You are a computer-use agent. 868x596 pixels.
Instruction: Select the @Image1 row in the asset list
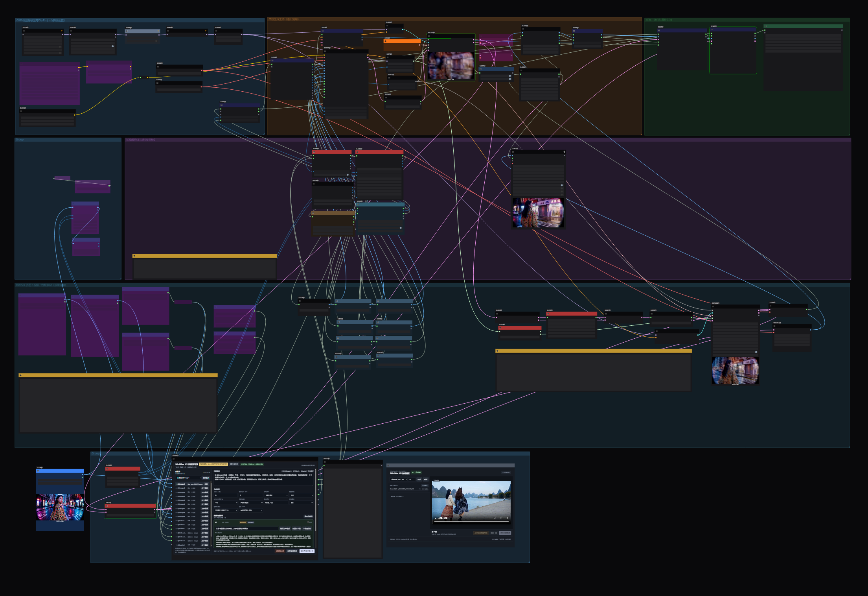[192, 484]
